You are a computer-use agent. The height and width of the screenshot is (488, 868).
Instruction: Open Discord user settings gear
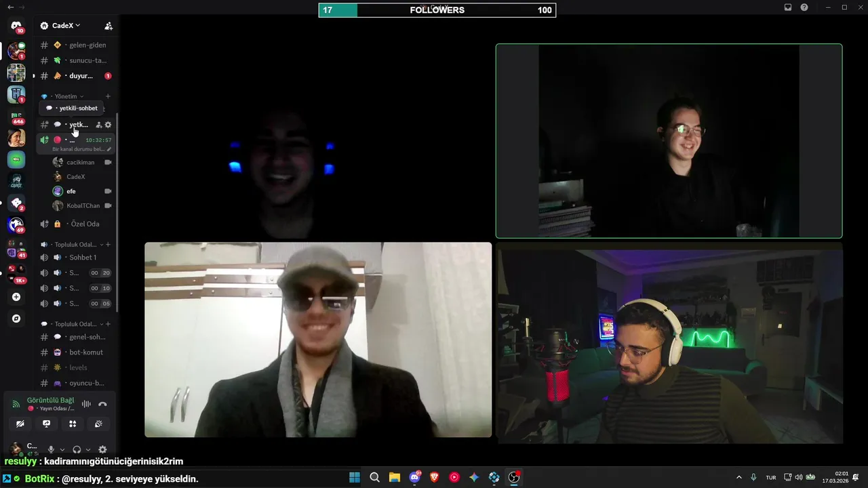[102, 449]
